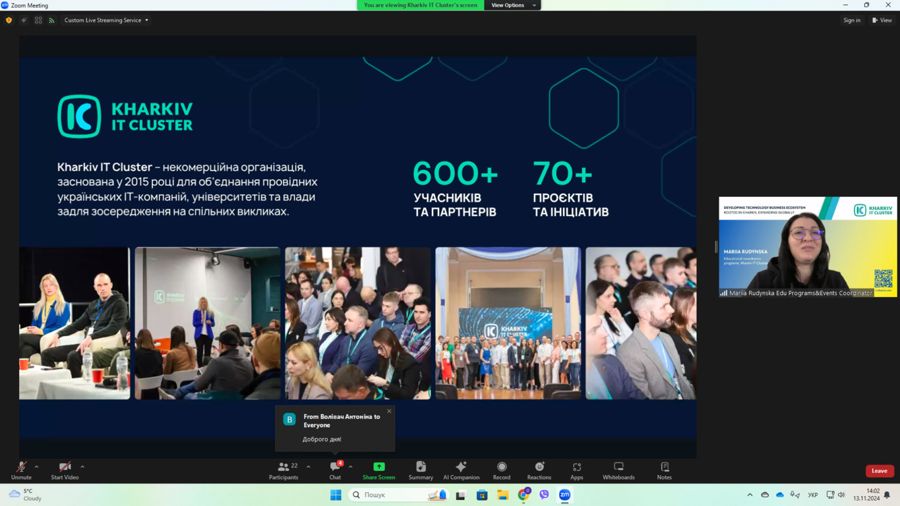Open View Options dropdown
Image resolution: width=900 pixels, height=506 pixels.
tap(512, 5)
